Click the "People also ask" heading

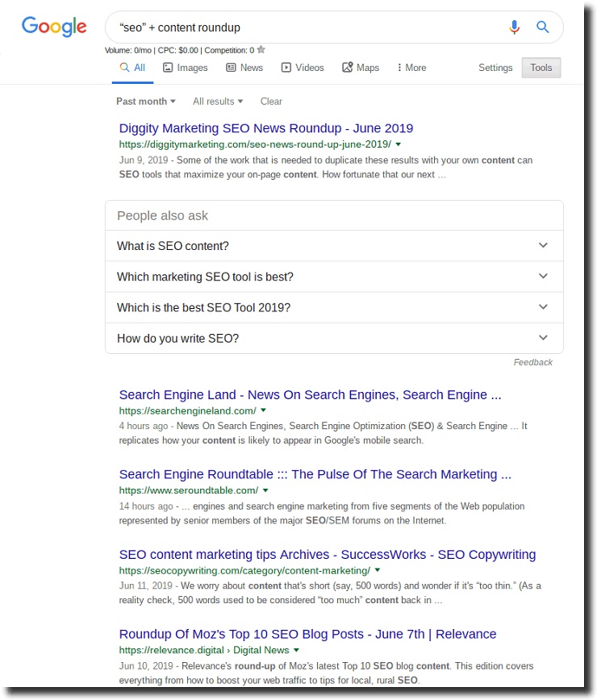coord(162,215)
